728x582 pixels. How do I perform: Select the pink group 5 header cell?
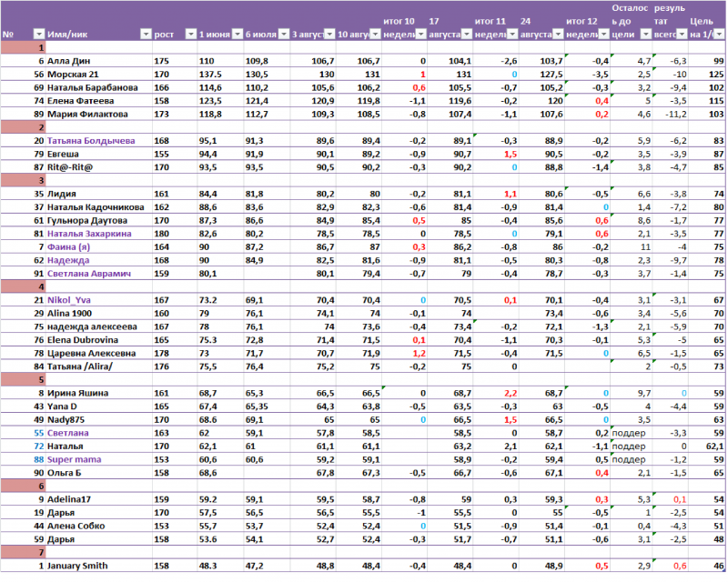(x=25, y=379)
